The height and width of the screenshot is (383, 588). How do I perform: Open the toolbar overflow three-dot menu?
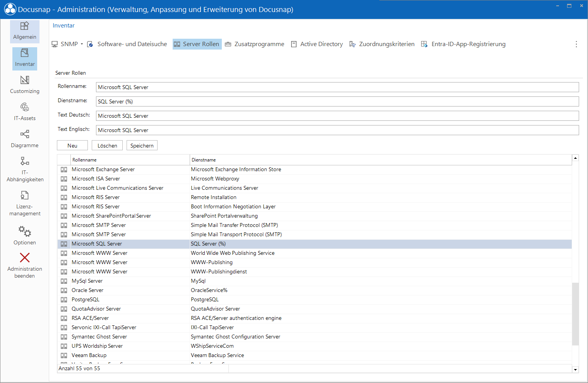tap(576, 44)
